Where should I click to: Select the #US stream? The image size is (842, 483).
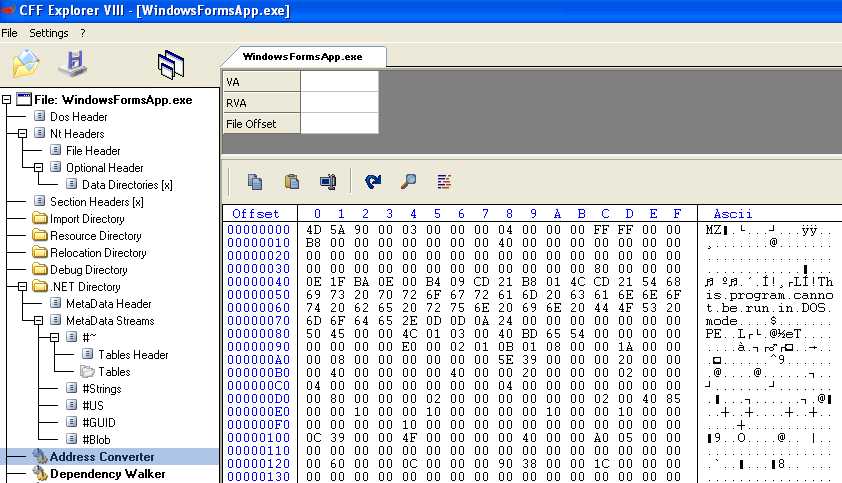tap(92, 406)
